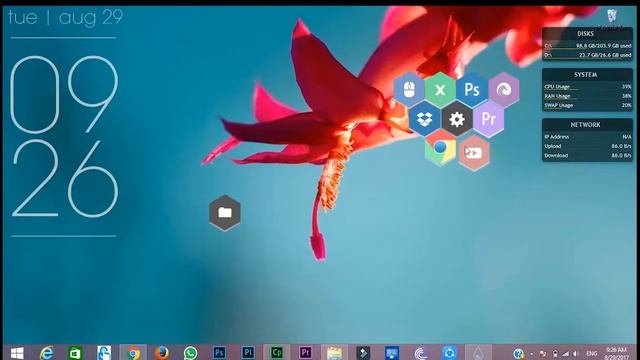Launch Premiere Pro from the taskbar
Viewport: 640px width, 360px height.
[x=305, y=352]
